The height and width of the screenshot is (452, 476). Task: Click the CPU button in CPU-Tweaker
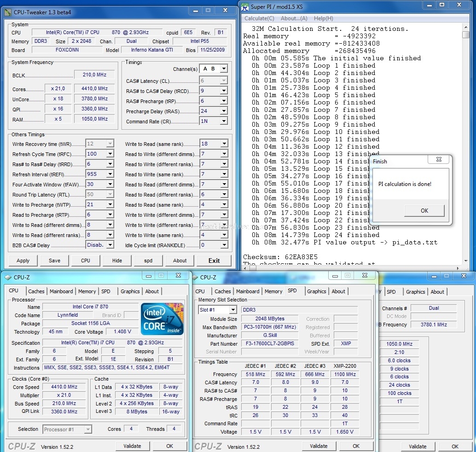86,261
